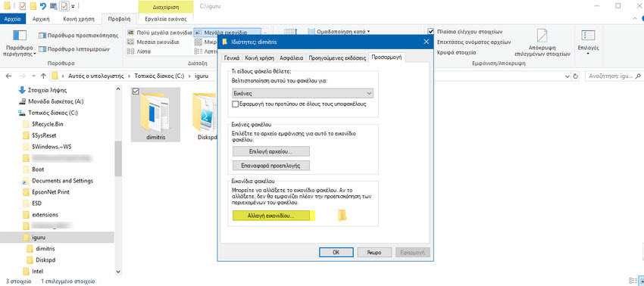The width and height of the screenshot is (644, 286).
Task: Switch to the Αρχική ribbon tab
Action: (41, 19)
